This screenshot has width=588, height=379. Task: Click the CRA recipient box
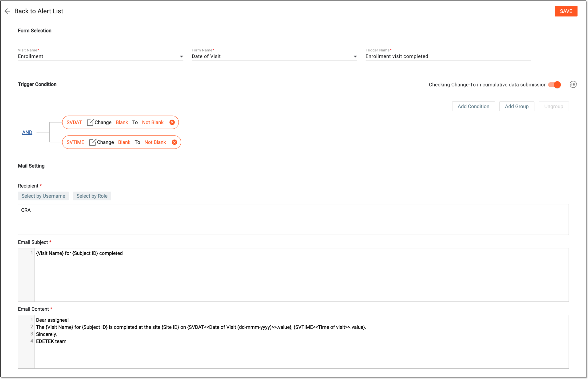click(293, 219)
